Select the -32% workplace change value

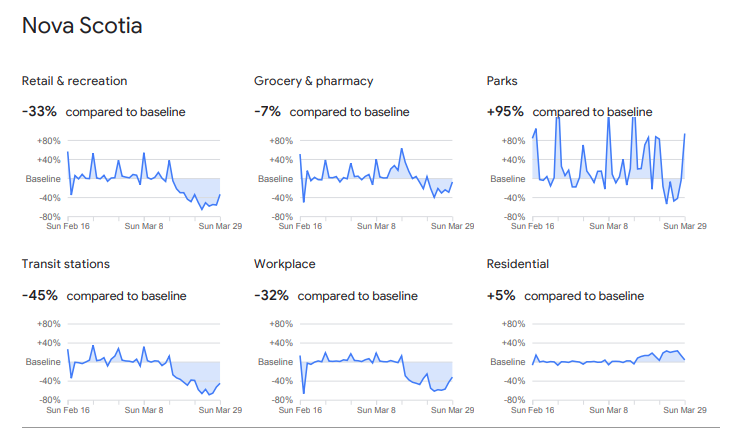coord(272,295)
